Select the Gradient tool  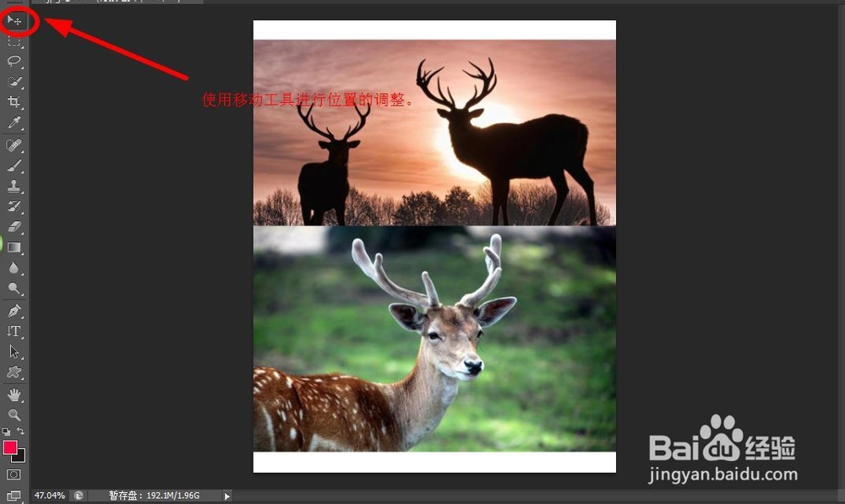(14, 247)
